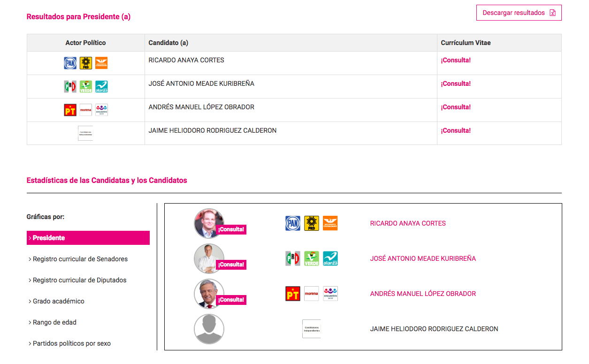Viewport: 589px width, 364px height.
Task: Click the PRD sun logo
Action: click(85, 63)
